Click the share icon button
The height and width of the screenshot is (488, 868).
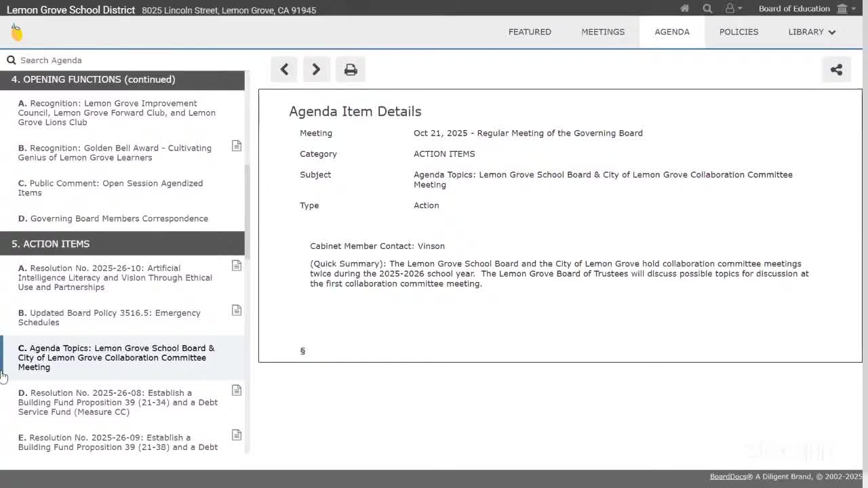pyautogui.click(x=836, y=69)
